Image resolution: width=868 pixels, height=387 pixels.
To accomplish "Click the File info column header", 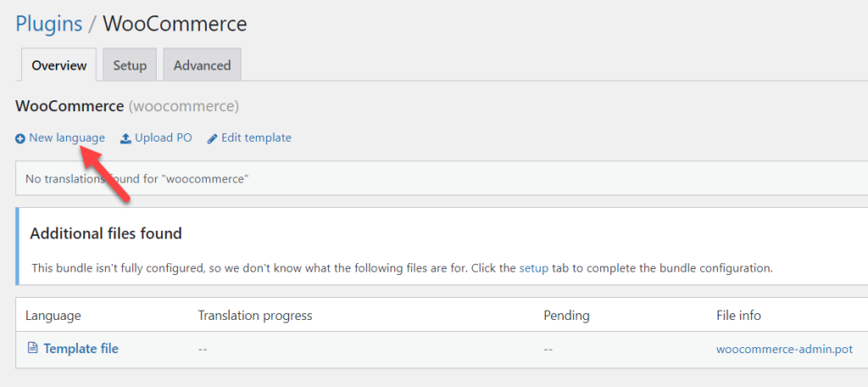I will (738, 316).
